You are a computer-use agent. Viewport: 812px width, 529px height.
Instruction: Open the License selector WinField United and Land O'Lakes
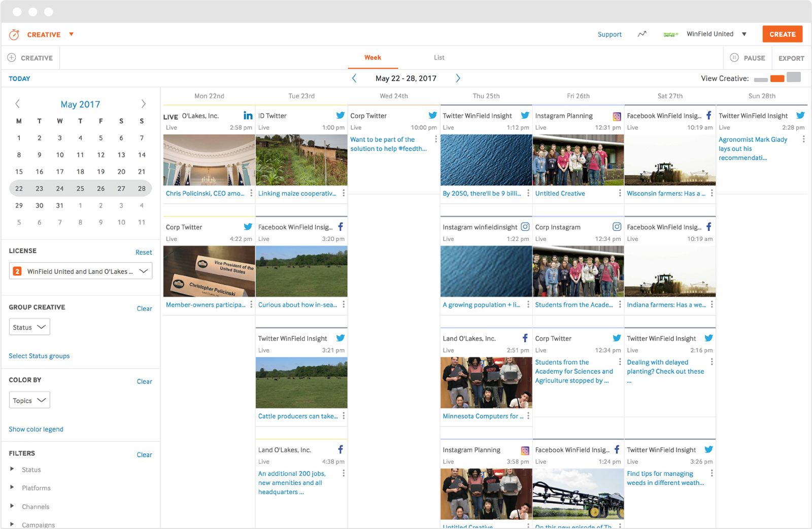81,271
